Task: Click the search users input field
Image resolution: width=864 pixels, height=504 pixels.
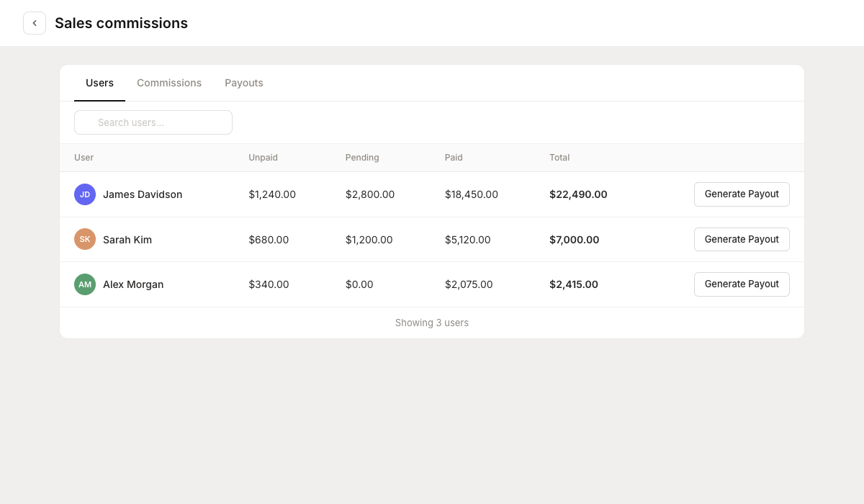Action: coord(153,122)
